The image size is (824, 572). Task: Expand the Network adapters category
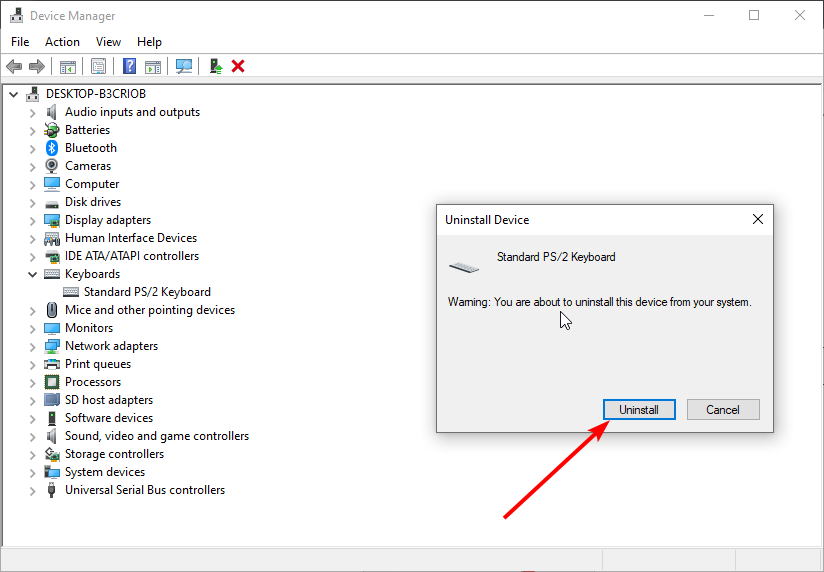pos(32,346)
